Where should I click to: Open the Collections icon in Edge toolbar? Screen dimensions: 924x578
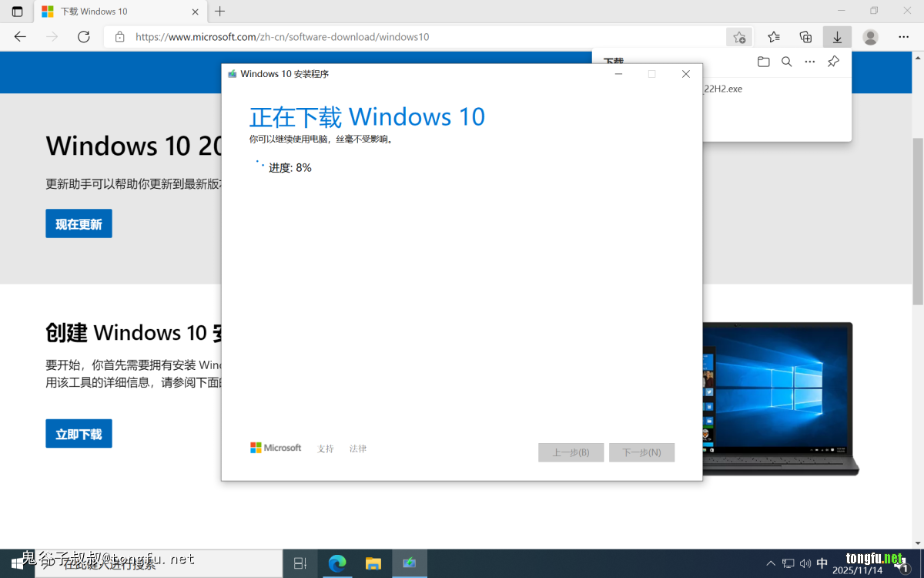805,37
